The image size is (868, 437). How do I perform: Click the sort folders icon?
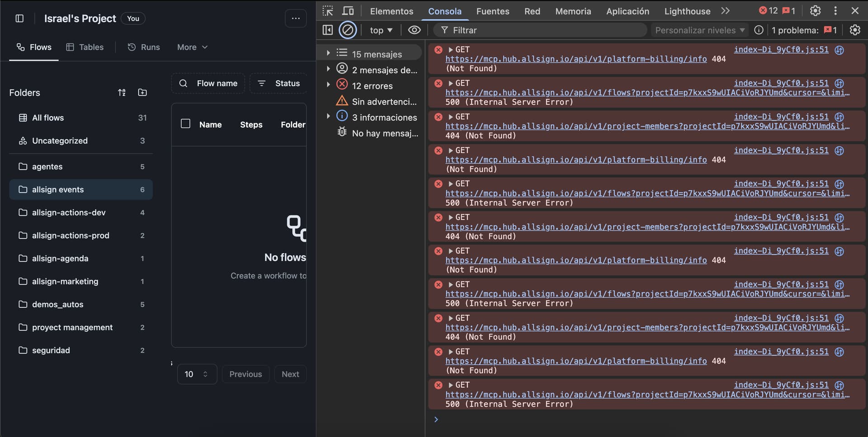pyautogui.click(x=122, y=93)
